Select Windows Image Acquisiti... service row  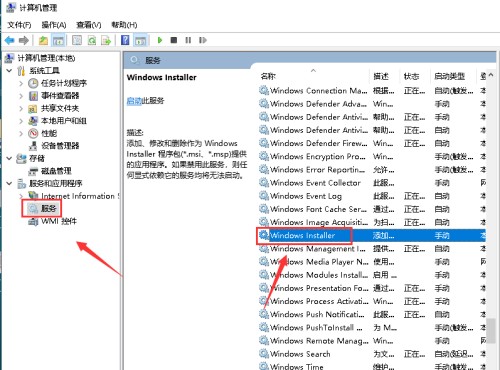(372, 222)
